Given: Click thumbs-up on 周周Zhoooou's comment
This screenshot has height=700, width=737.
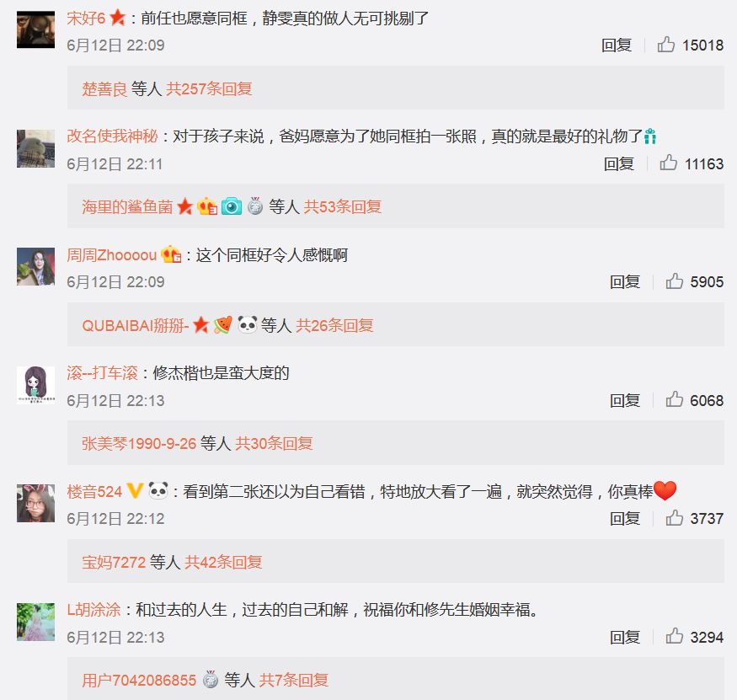Looking at the screenshot, I should click(675, 281).
